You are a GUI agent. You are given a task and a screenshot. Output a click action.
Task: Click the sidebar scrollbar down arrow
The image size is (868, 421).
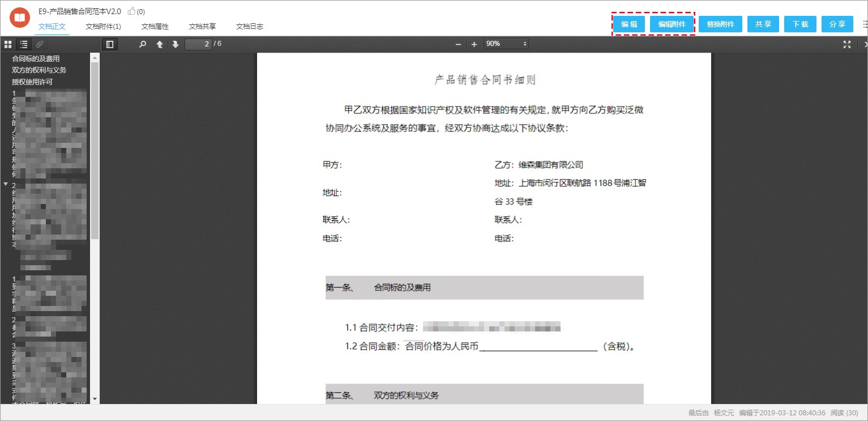click(x=95, y=399)
